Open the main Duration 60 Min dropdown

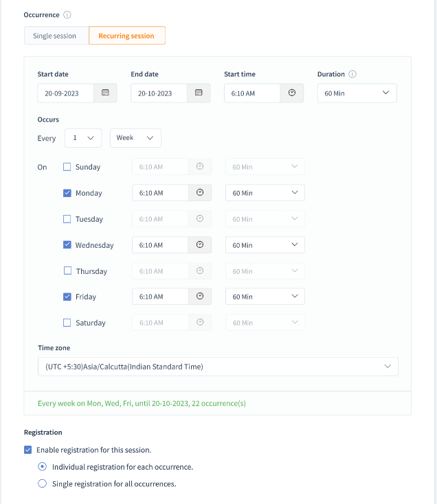click(357, 93)
